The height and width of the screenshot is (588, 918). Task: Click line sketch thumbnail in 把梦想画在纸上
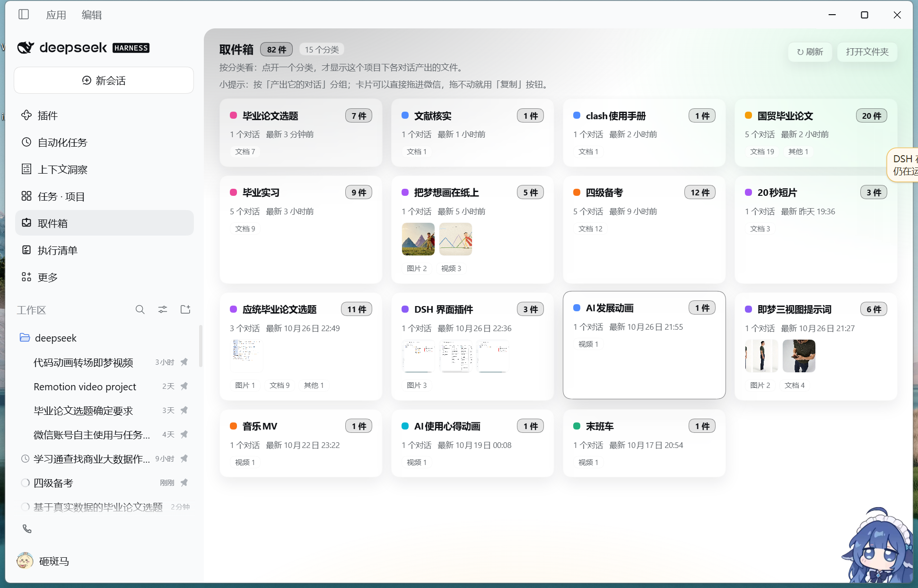(455, 239)
